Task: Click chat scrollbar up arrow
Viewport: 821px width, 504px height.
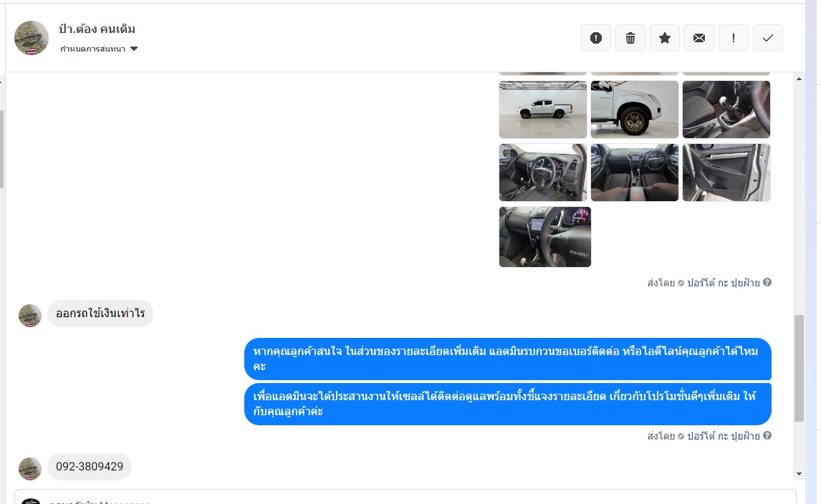Action: coord(799,79)
